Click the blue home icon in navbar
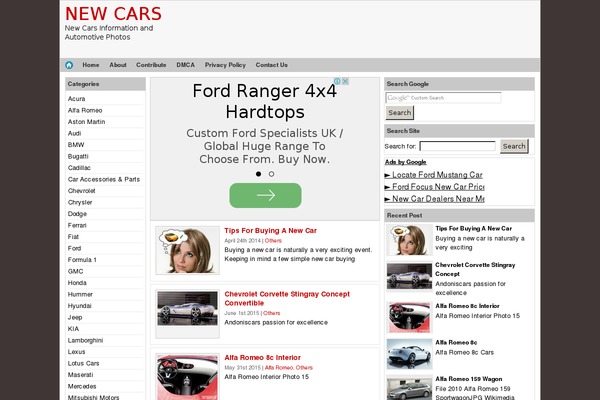This screenshot has width=600, height=400. tap(69, 65)
